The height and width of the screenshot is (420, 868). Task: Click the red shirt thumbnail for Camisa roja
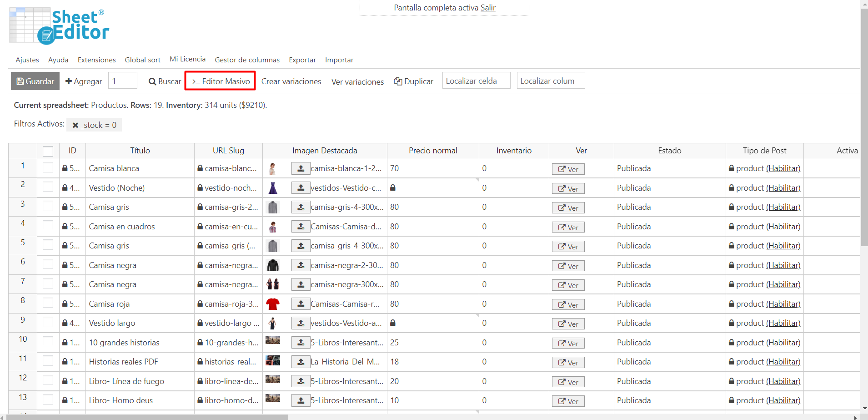(273, 304)
